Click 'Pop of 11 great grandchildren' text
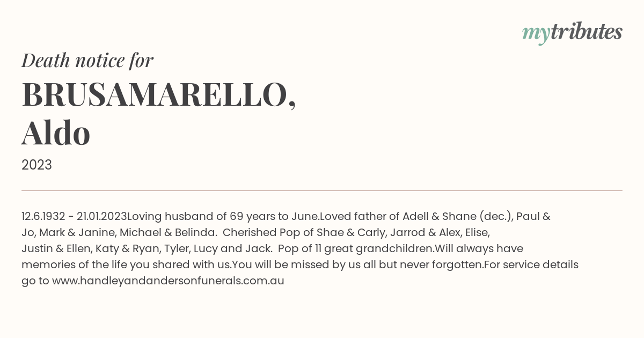Image resolution: width=644 pixels, height=338 pixels. tap(356, 249)
